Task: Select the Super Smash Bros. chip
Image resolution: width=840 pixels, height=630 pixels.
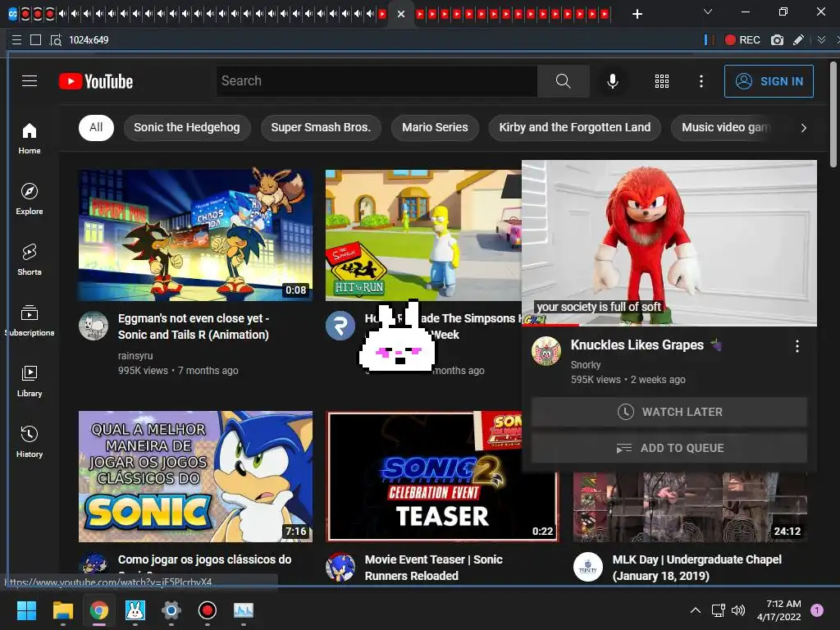Action: tap(321, 127)
